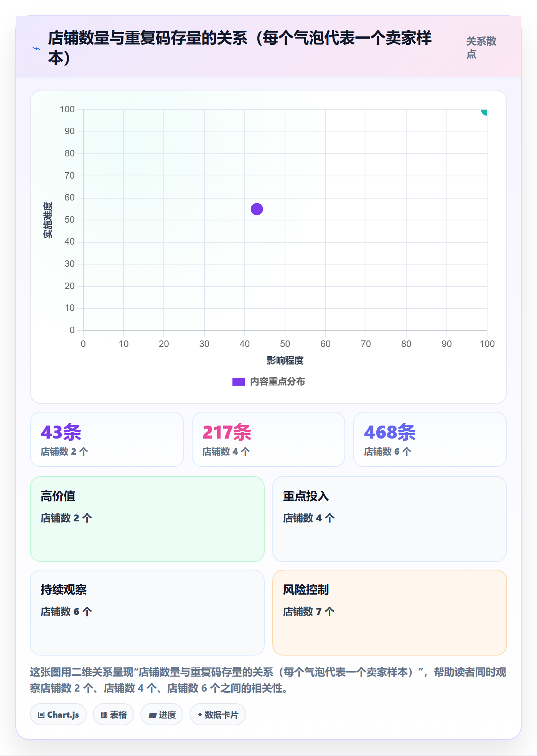The width and height of the screenshot is (537, 756).
Task: Click the description paragraph starting 这张图用二维关系
Action: pos(268,680)
